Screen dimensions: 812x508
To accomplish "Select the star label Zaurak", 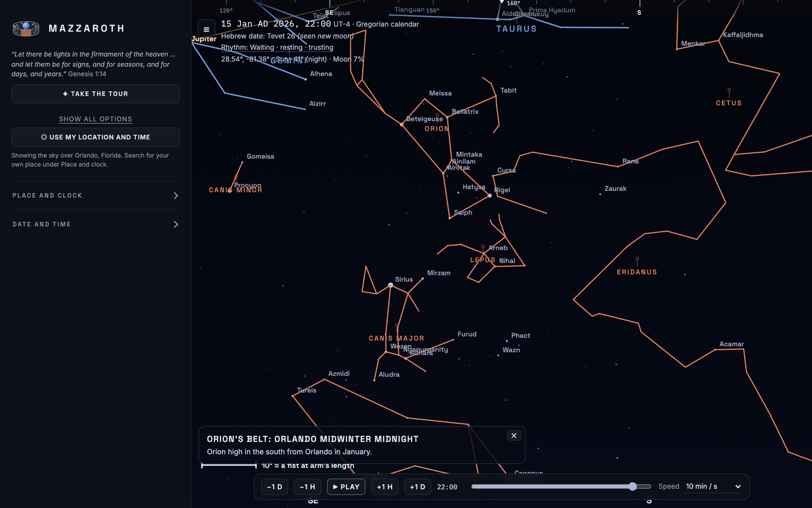I will pos(615,188).
